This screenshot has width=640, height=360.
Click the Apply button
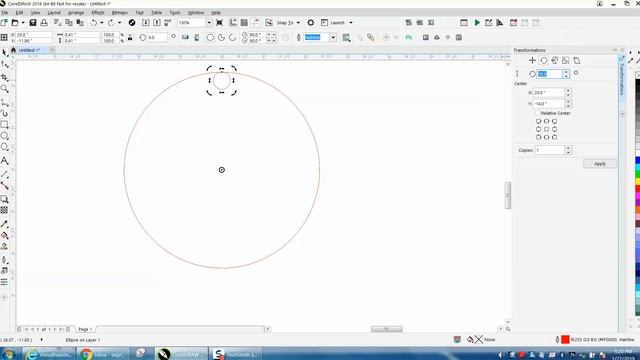pyautogui.click(x=600, y=164)
